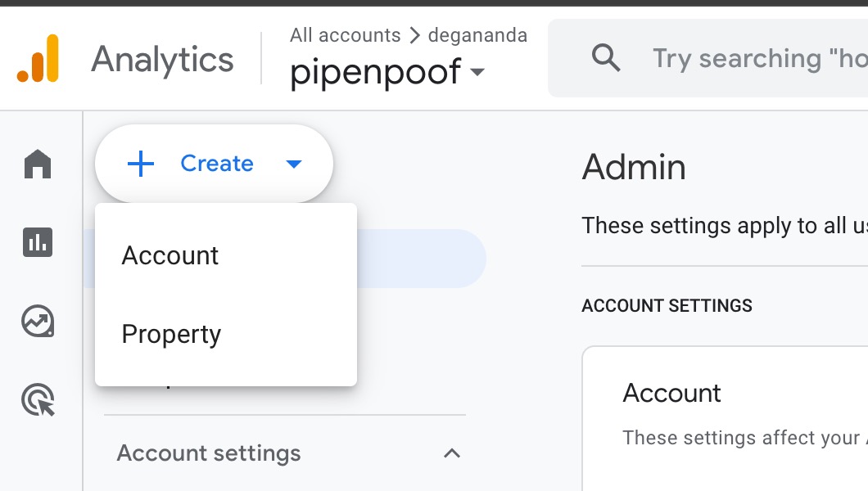The image size is (868, 491).
Task: Open the pipenpoof property selector dropdown
Action: click(x=387, y=72)
